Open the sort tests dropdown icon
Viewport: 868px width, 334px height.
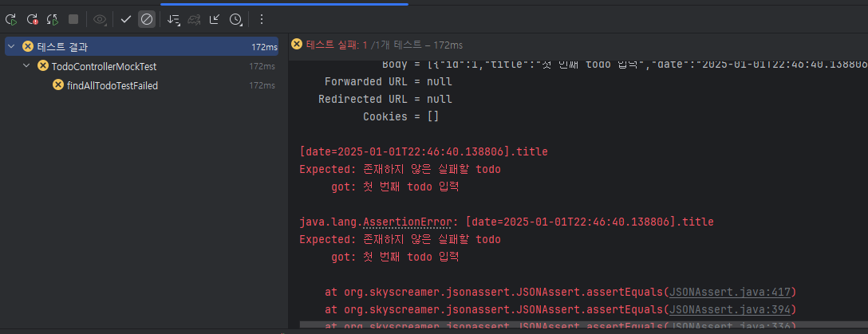[x=173, y=20]
